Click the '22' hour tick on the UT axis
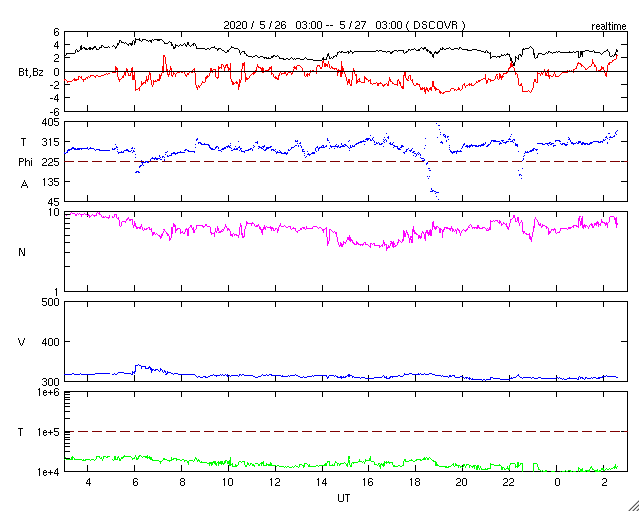Screen dimensions: 640x512 pos(509,482)
